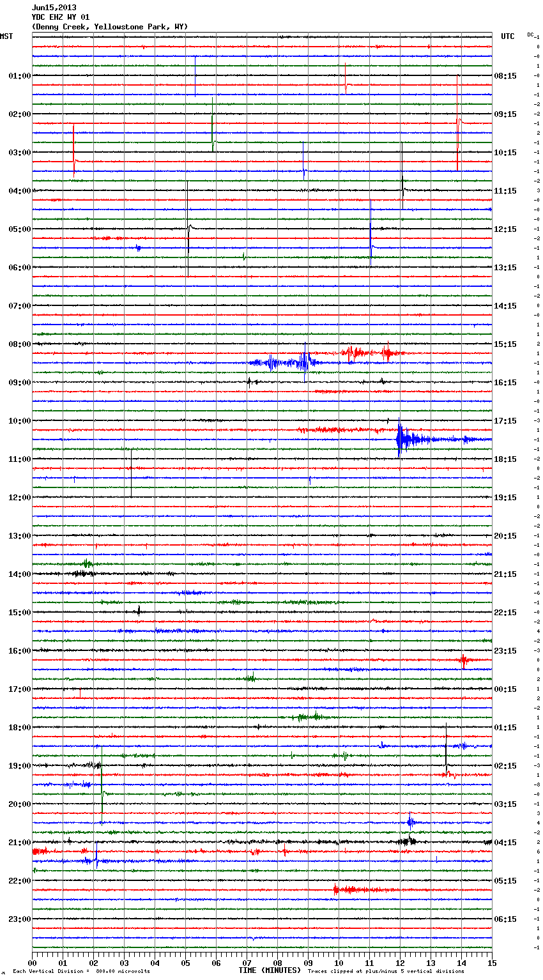The height and width of the screenshot is (980, 543).
Task: Click minute 10 on the bottom axis
Action: (339, 963)
